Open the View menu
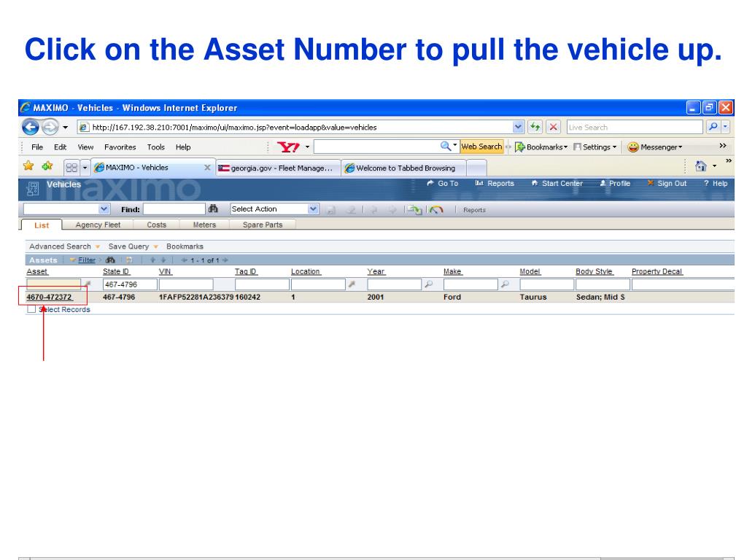Screen dimensions: 747x560 pos(86,147)
